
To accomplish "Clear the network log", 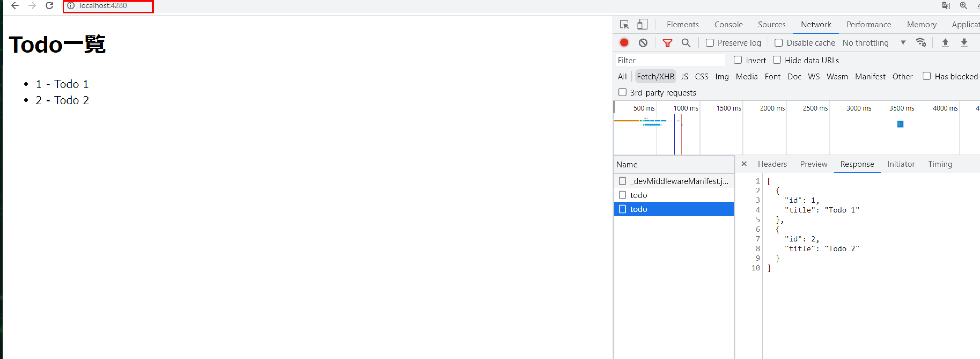I will click(643, 43).
